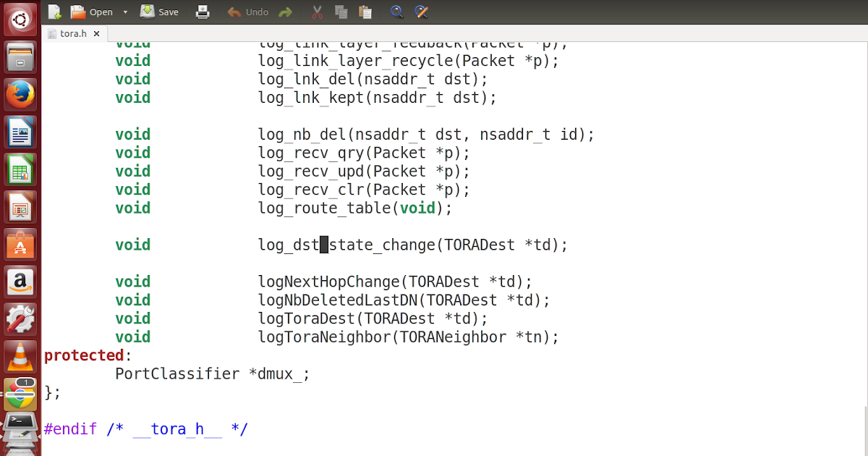
Task: Paste from the clipboard
Action: point(364,12)
